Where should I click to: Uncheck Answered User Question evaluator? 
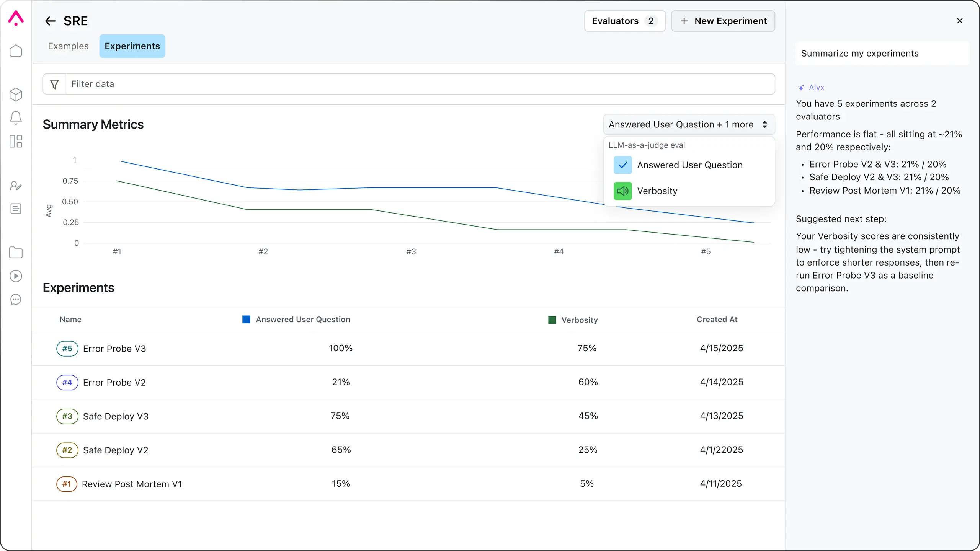[x=622, y=165]
